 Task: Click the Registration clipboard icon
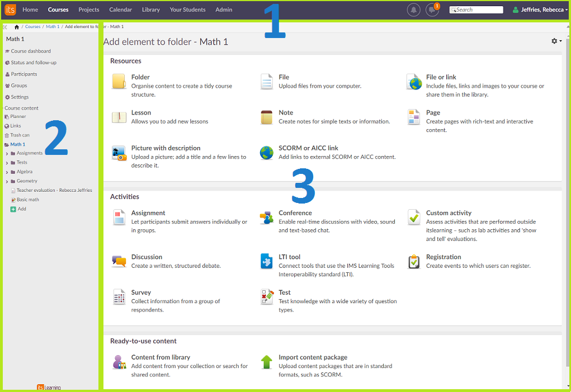click(x=414, y=261)
